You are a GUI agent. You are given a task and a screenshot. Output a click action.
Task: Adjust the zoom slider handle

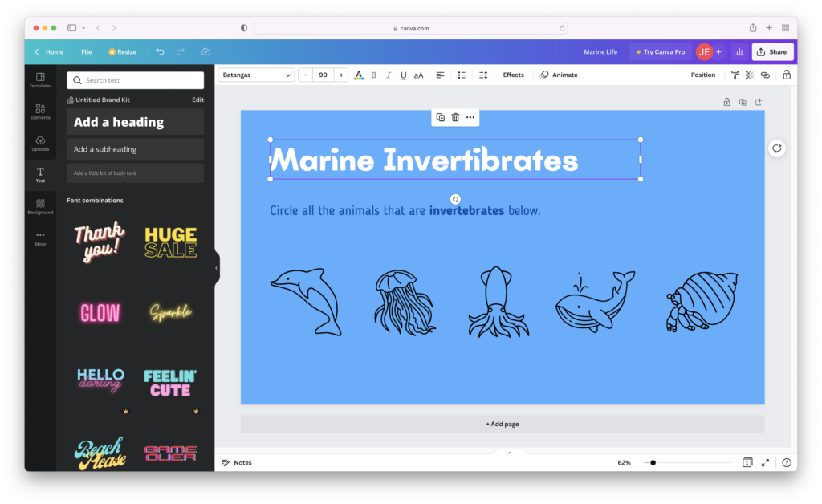pos(653,462)
